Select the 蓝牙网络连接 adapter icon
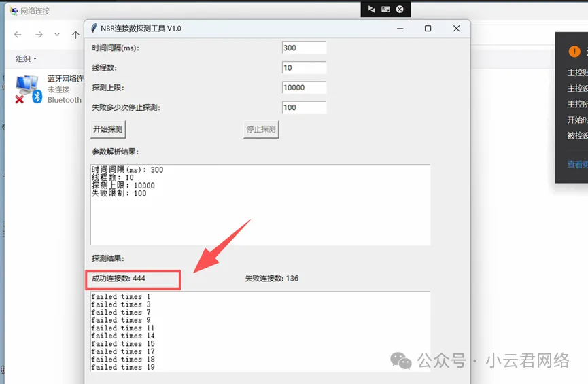This screenshot has height=384, width=588. click(x=28, y=89)
